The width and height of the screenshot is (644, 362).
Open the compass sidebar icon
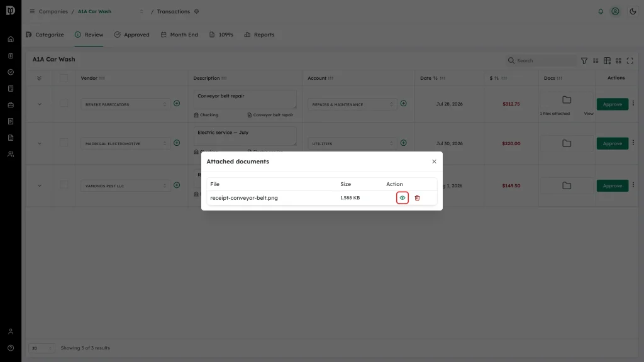pyautogui.click(x=11, y=72)
